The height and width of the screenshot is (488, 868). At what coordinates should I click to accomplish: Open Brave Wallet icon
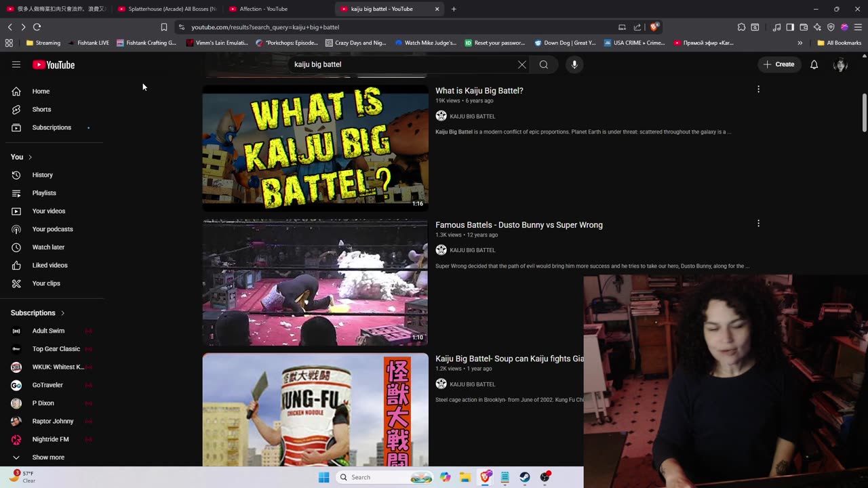[804, 27]
